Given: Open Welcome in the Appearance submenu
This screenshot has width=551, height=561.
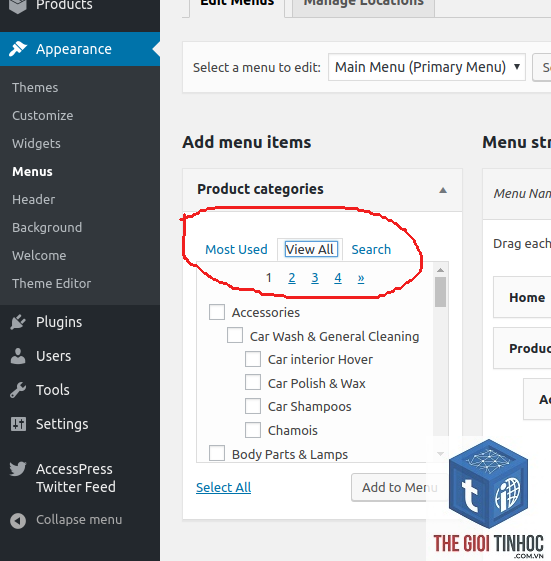Looking at the screenshot, I should tap(39, 255).
